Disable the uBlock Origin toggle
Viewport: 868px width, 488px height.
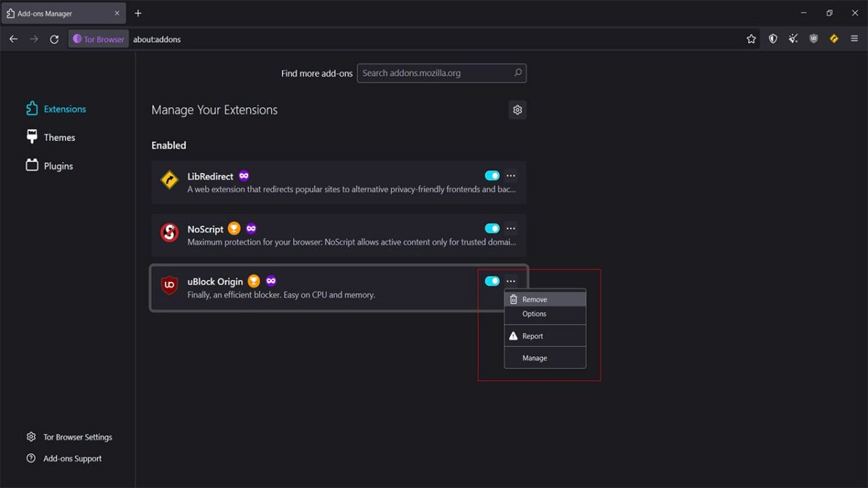point(493,281)
